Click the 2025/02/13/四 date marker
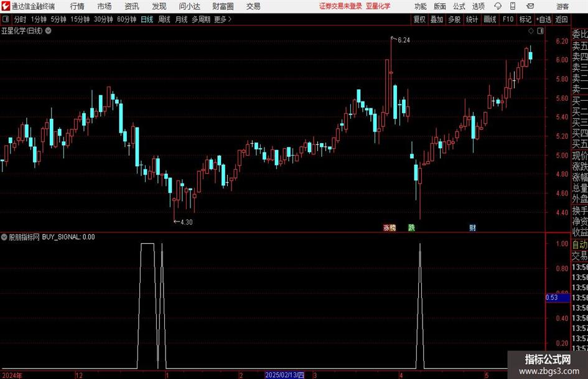This screenshot has width=588, height=379. [284, 375]
